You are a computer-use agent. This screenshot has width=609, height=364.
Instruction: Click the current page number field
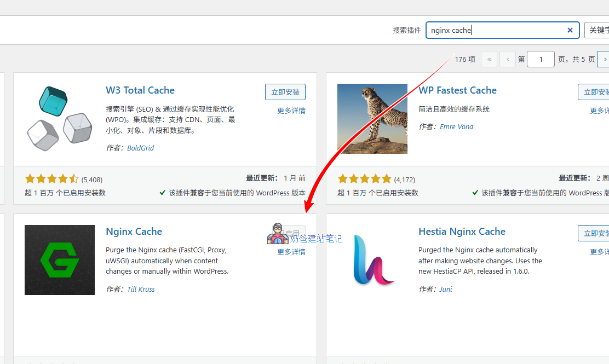click(x=541, y=59)
